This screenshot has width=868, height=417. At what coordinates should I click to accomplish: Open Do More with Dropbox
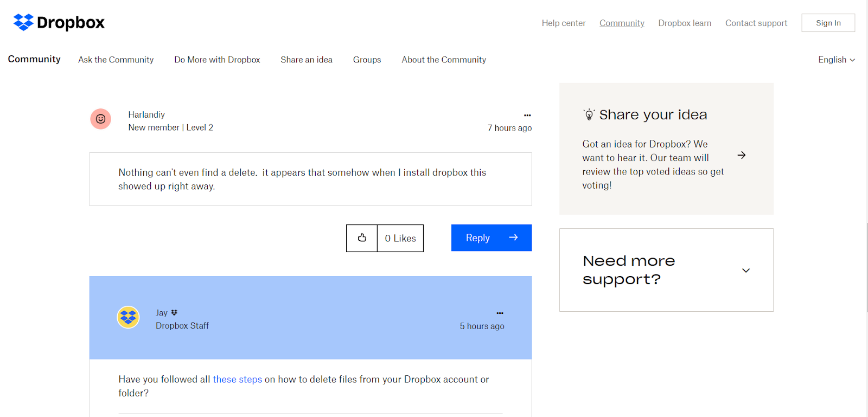(x=217, y=60)
